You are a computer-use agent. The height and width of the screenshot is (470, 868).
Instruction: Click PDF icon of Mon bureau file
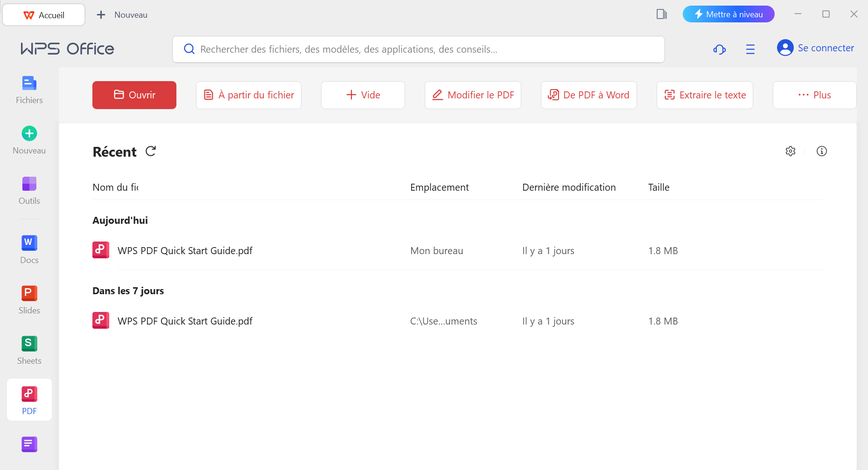click(x=101, y=250)
